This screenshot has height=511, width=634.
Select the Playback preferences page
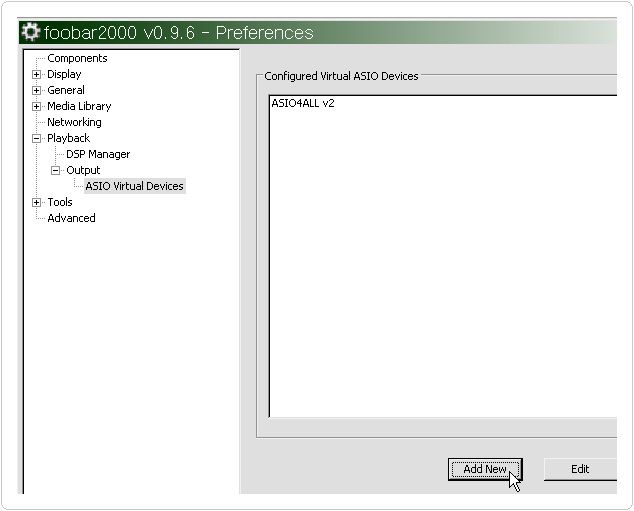pyautogui.click(x=68, y=138)
